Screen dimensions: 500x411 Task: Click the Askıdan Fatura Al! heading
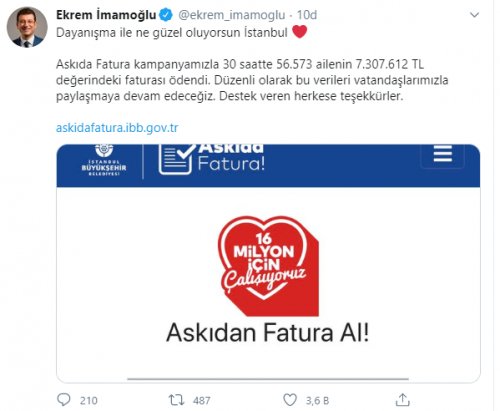[268, 333]
